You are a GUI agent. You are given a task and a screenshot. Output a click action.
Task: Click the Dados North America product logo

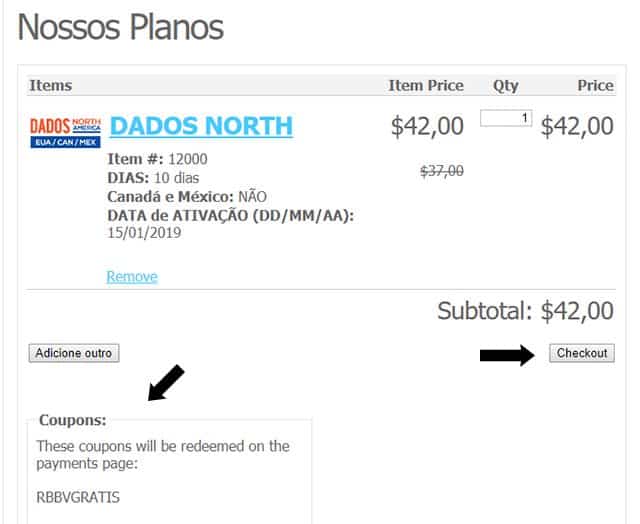[x=65, y=133]
